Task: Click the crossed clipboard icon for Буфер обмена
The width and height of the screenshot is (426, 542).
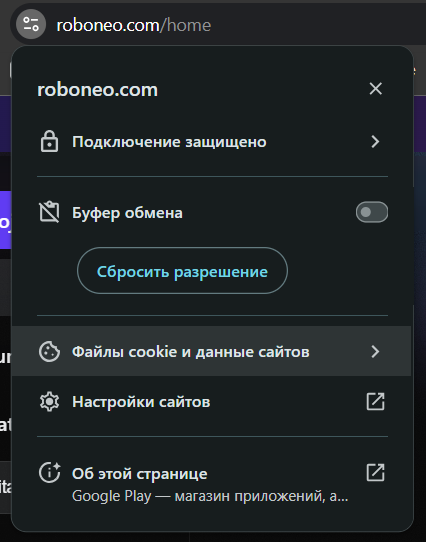Action: (49, 212)
